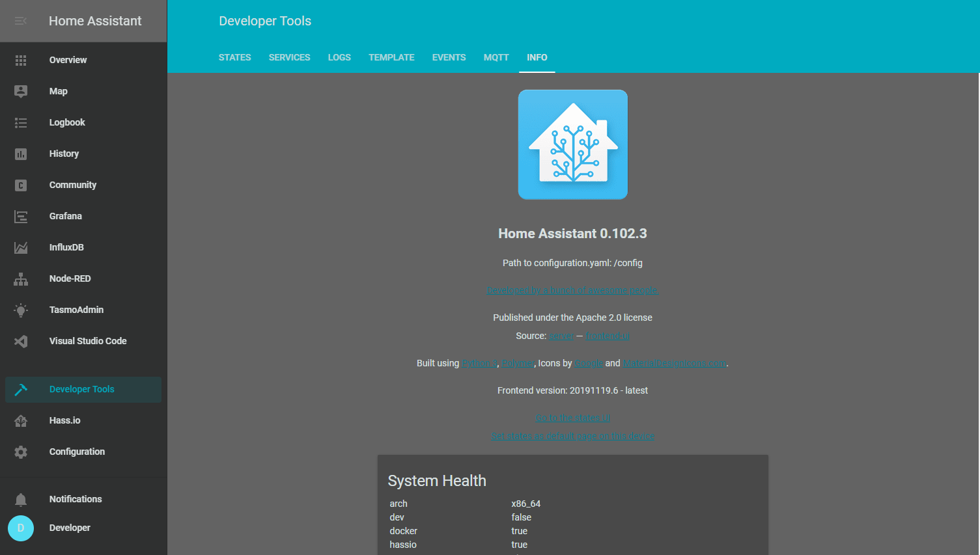Open the frontend-ui source link
This screenshot has width=980, height=555.
[608, 336]
